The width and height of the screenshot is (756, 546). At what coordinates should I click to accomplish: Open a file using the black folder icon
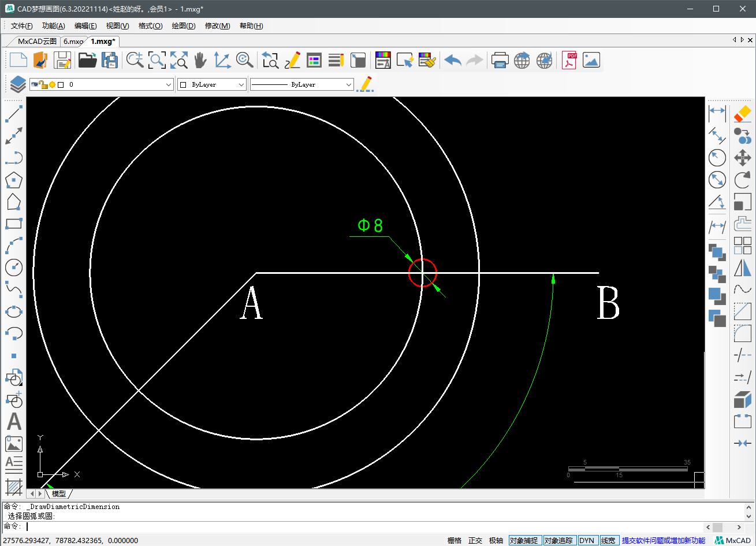click(87, 60)
